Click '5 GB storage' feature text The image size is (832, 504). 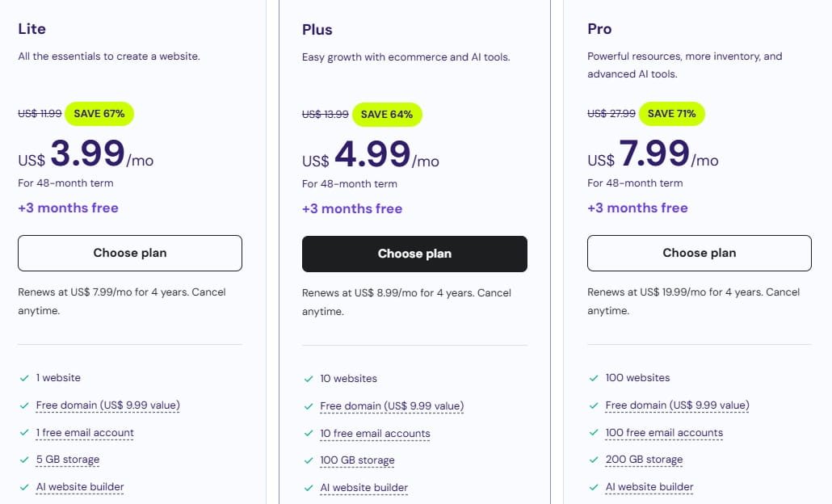click(68, 460)
